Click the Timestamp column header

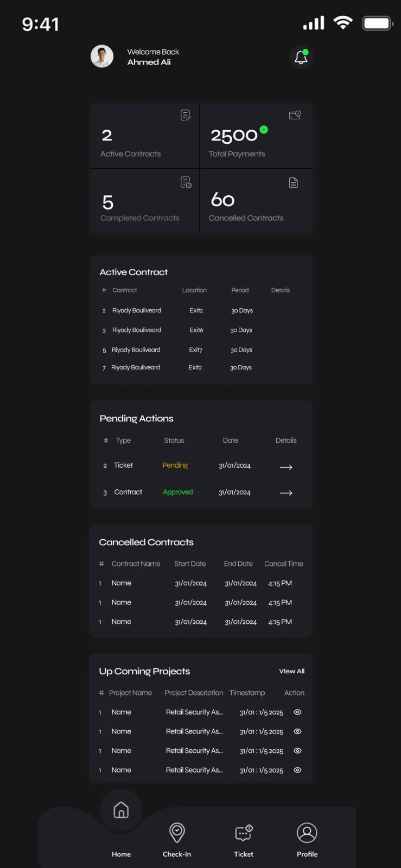click(247, 693)
